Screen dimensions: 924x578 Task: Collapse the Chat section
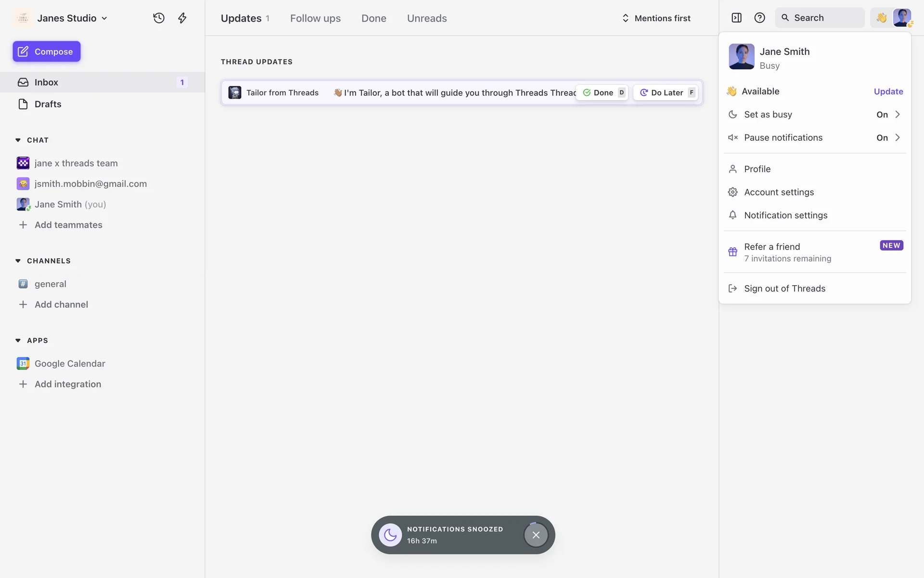[x=18, y=140]
